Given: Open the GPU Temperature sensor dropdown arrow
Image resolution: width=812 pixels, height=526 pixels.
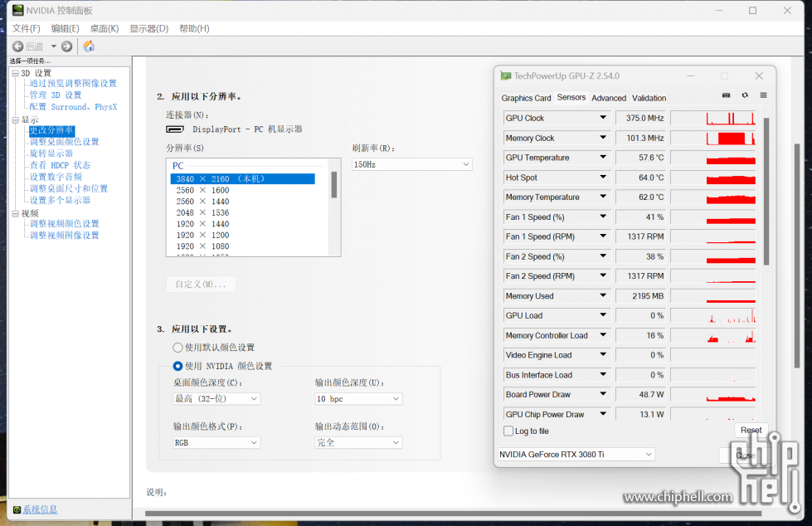Looking at the screenshot, I should (603, 157).
